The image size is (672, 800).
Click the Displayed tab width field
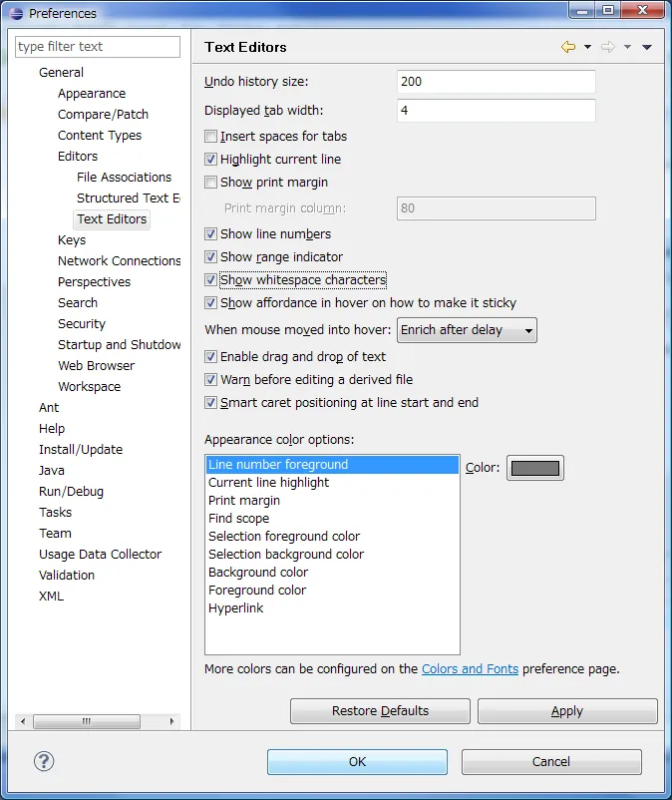click(x=496, y=111)
